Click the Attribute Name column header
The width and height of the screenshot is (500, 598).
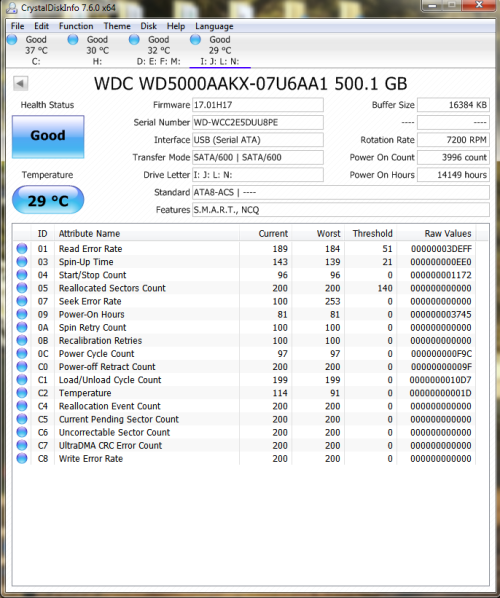147,233
